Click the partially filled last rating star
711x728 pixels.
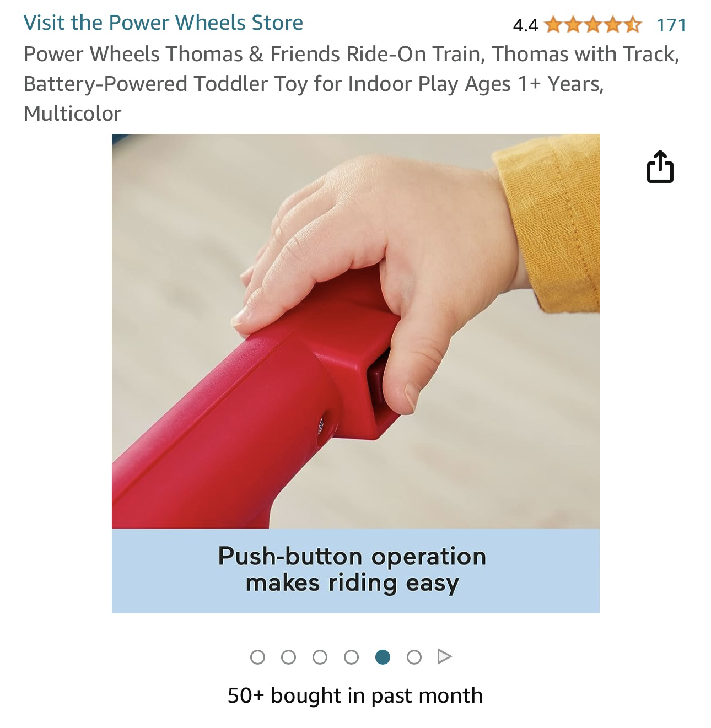(x=633, y=25)
